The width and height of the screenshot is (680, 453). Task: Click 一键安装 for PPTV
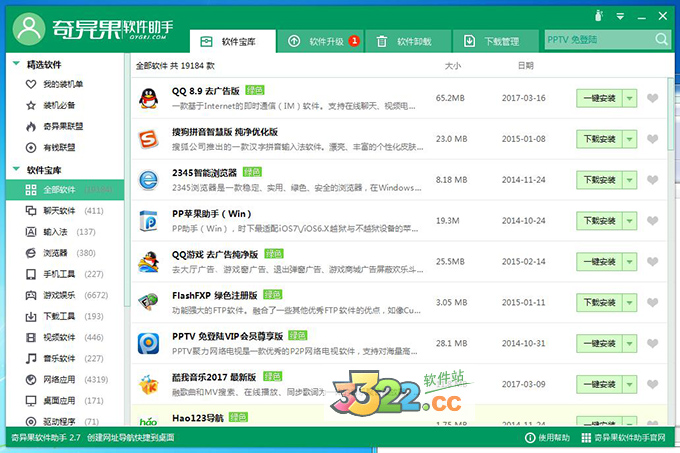coord(599,343)
